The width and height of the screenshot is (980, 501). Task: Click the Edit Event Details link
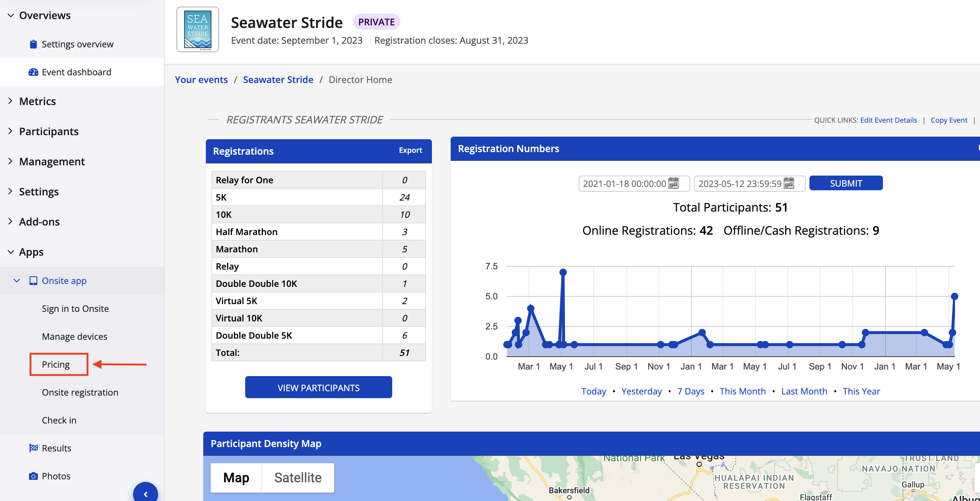[888, 120]
